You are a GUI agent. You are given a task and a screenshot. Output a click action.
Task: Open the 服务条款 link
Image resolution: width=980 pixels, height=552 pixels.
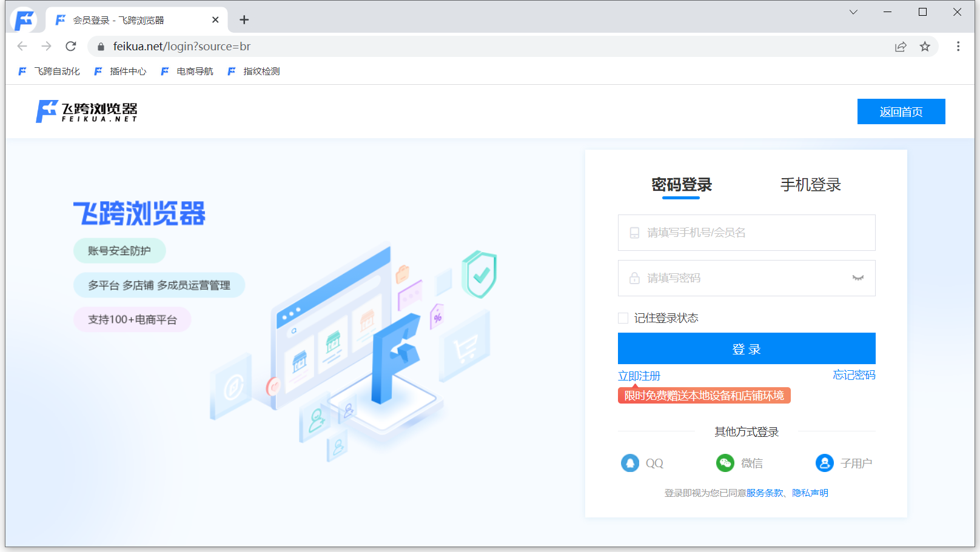pos(765,493)
